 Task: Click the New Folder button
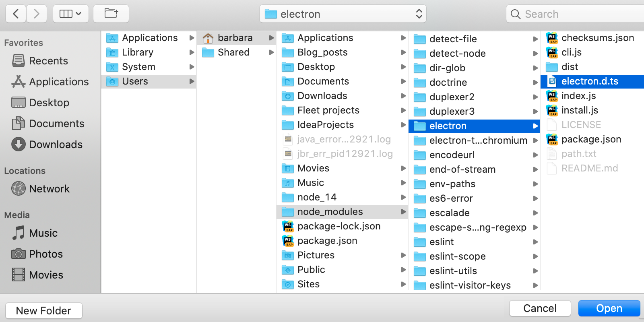44,311
